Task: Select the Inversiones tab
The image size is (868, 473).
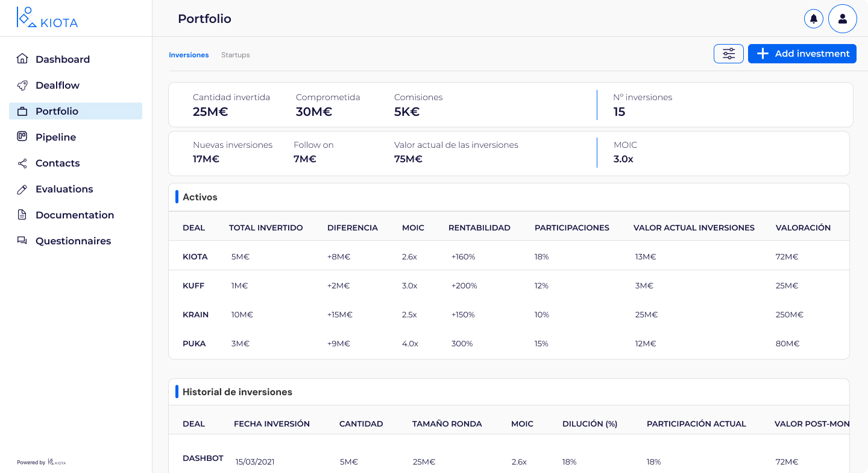Action: (189, 55)
